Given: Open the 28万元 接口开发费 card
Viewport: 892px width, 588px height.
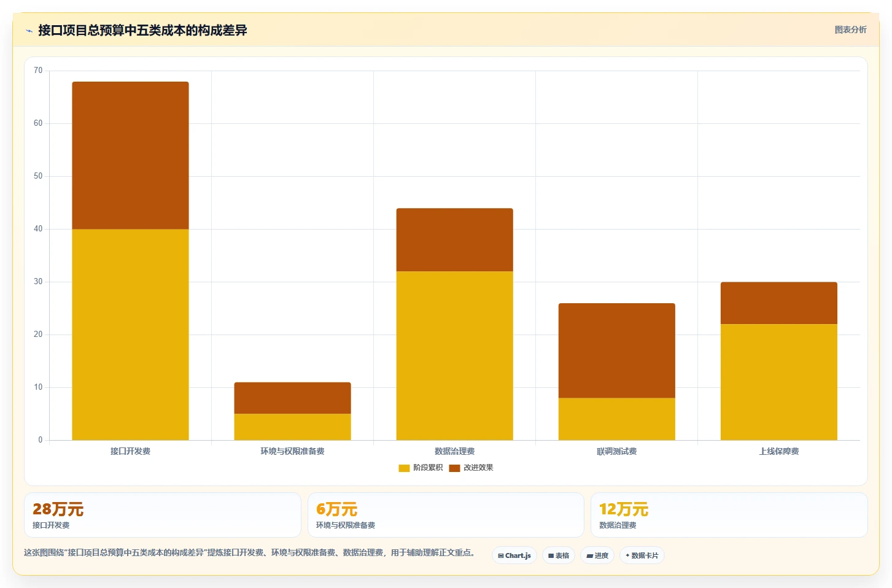Looking at the screenshot, I should click(x=163, y=515).
